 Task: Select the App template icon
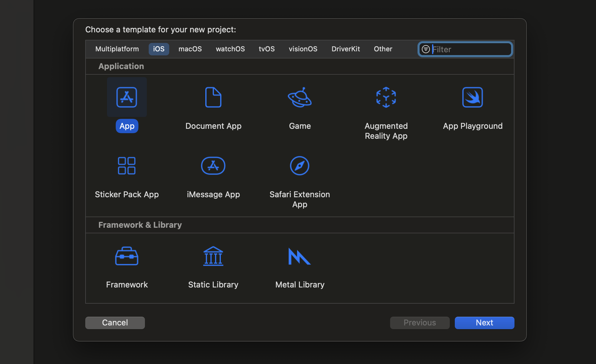tap(127, 97)
